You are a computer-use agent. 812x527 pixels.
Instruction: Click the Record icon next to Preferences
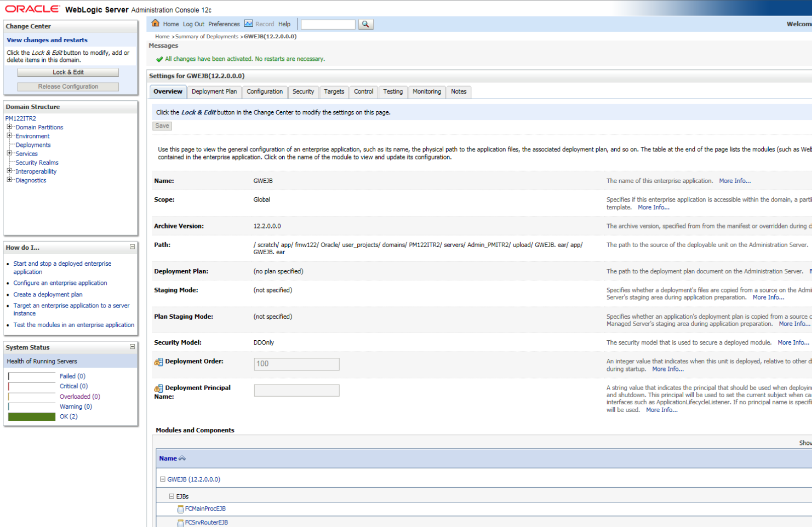(248, 23)
